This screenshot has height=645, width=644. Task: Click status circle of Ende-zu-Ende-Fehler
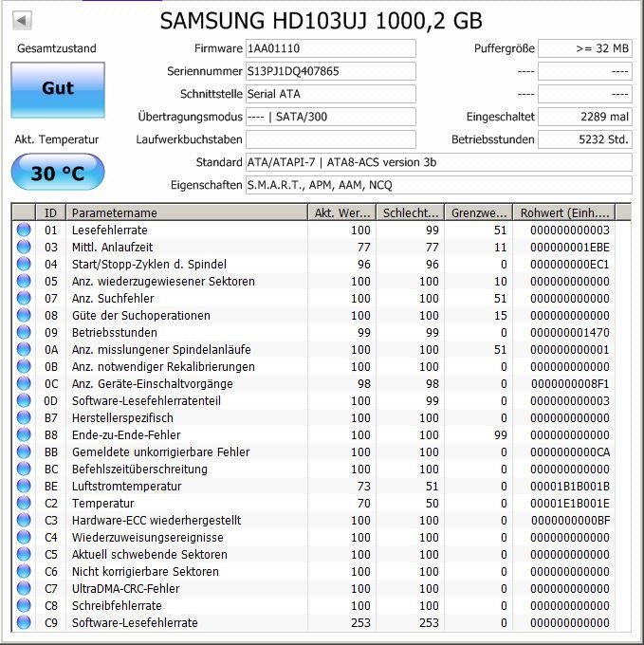click(24, 434)
